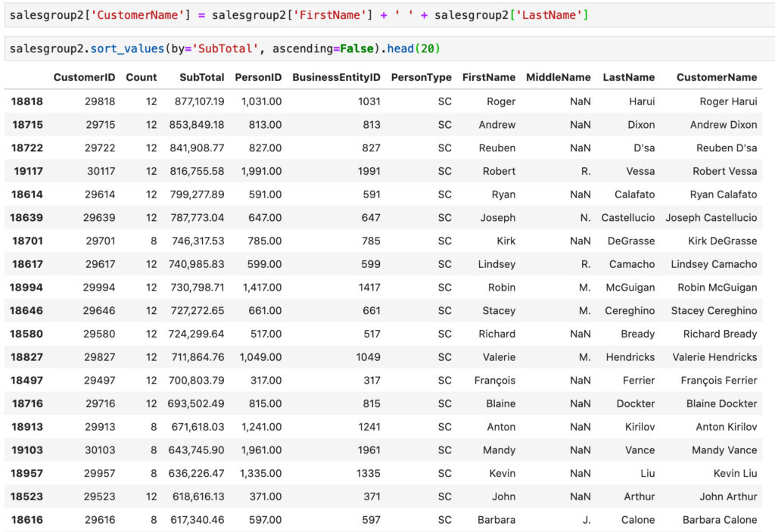Select row index 18715
775x532 pixels.
tap(27, 125)
